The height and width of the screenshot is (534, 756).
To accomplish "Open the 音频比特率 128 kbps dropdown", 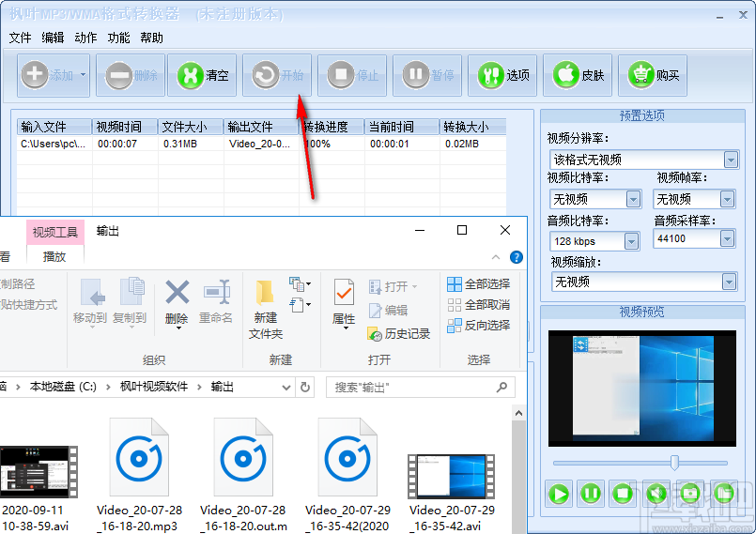I will coord(631,241).
